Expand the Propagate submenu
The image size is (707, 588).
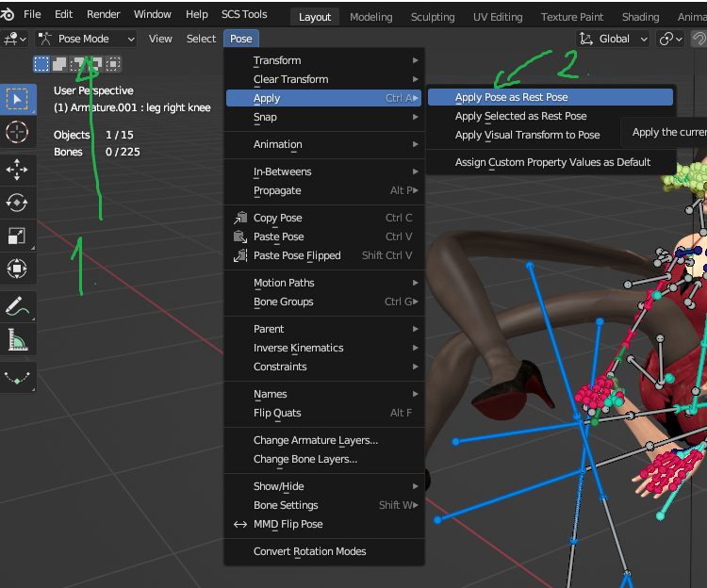(x=323, y=190)
